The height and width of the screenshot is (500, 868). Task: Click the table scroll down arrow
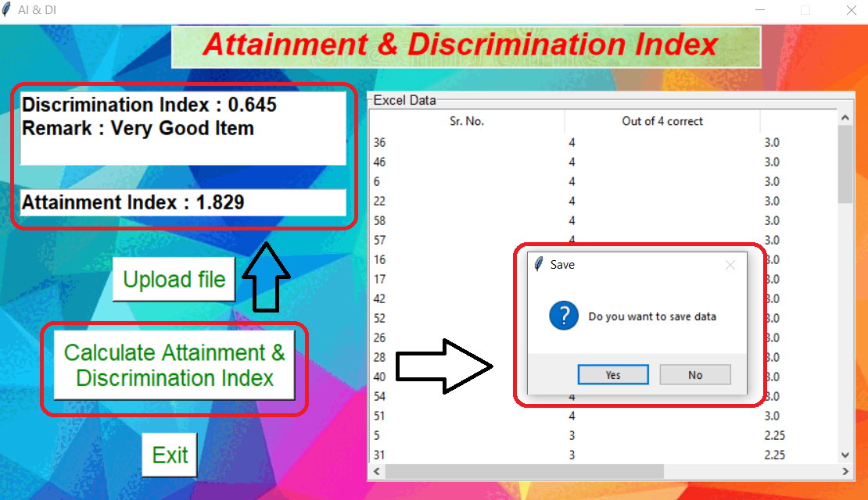[845, 455]
